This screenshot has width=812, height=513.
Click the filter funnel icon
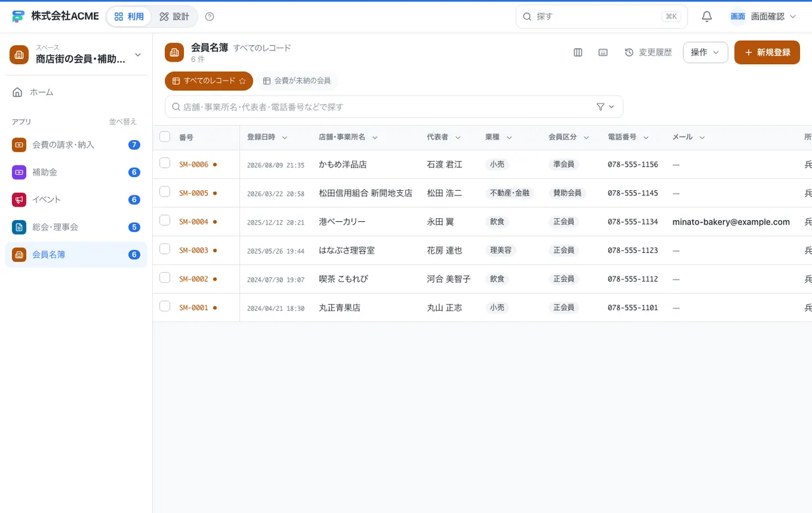click(x=601, y=107)
